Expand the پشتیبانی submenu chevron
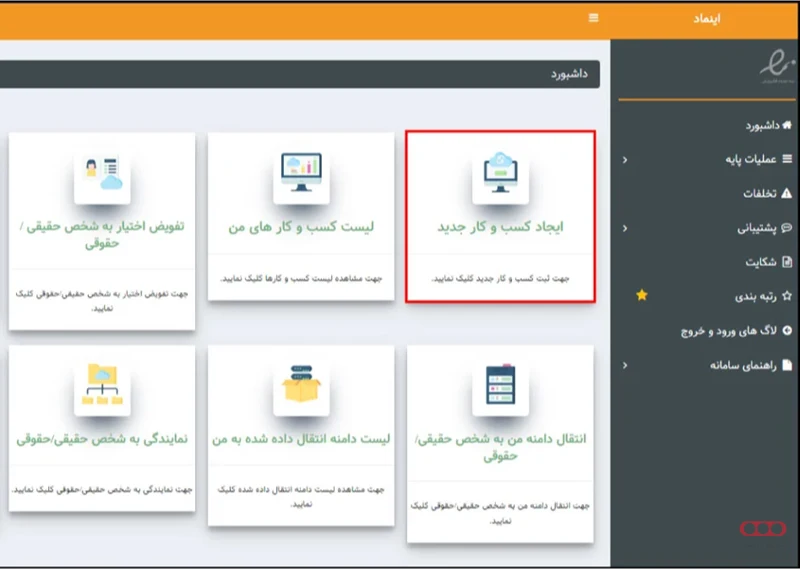 [x=625, y=228]
